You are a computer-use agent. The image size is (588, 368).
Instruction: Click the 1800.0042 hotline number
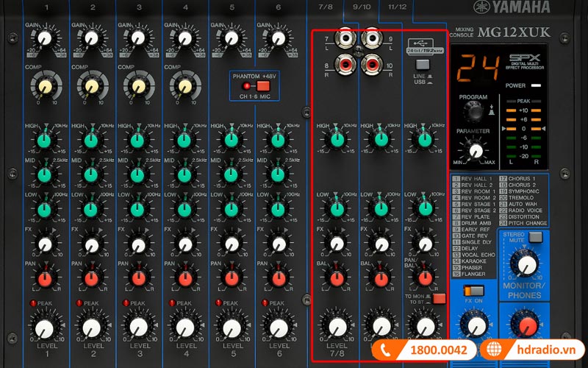click(x=439, y=350)
